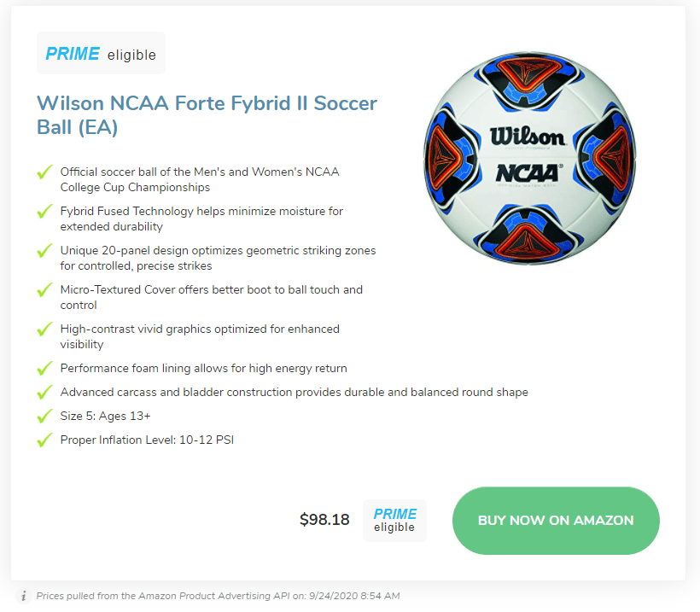
Task: Click the PRIME eligible badge next to the price
Action: [394, 520]
